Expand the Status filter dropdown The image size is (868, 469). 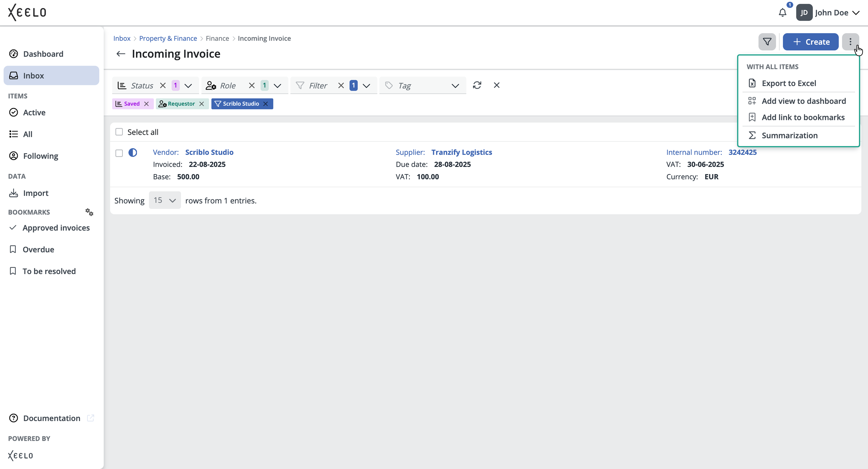pyautogui.click(x=188, y=86)
